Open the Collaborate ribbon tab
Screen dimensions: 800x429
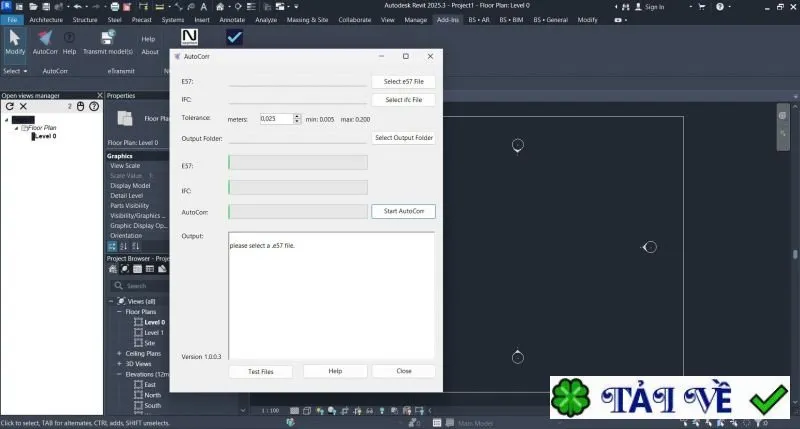pyautogui.click(x=355, y=20)
